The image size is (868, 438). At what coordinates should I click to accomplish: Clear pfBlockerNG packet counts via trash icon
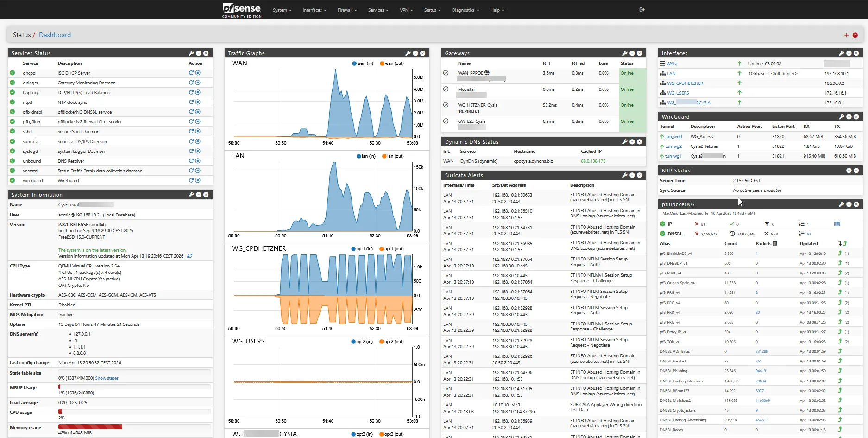click(x=775, y=244)
